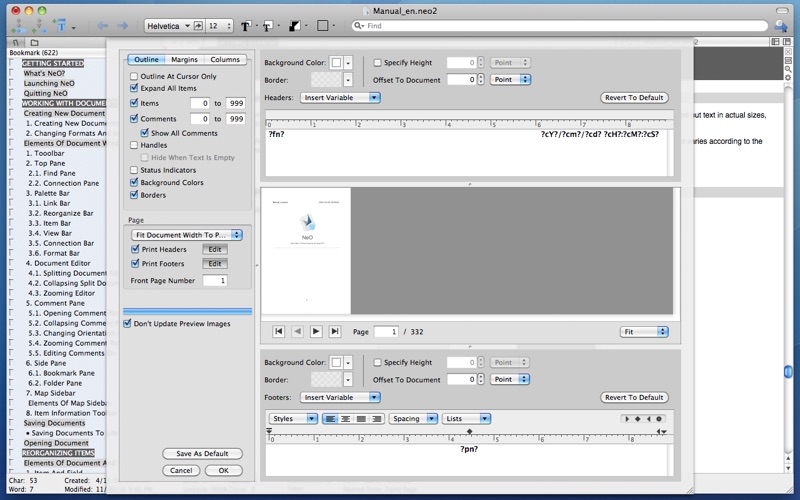Open the footer Lists dropdown
The height and width of the screenshot is (500, 800).
pyautogui.click(x=466, y=419)
